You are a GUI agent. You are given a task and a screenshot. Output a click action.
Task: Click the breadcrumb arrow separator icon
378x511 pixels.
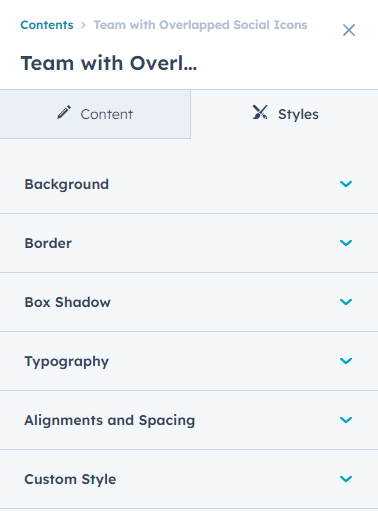click(83, 25)
